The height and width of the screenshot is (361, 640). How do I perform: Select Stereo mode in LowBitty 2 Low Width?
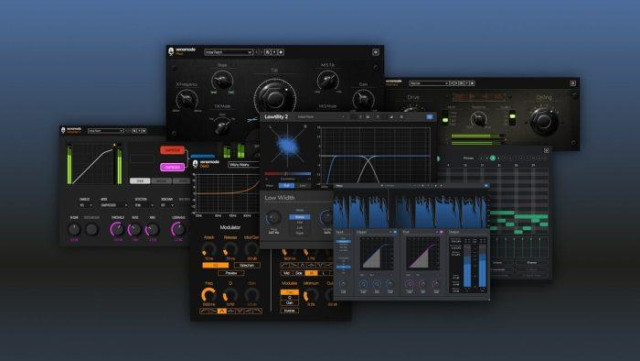click(x=300, y=217)
